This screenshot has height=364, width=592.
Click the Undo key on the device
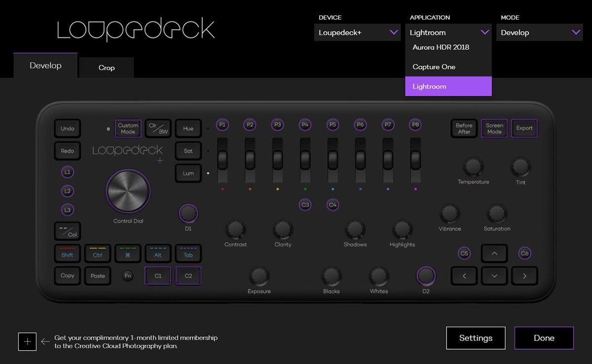coord(67,128)
